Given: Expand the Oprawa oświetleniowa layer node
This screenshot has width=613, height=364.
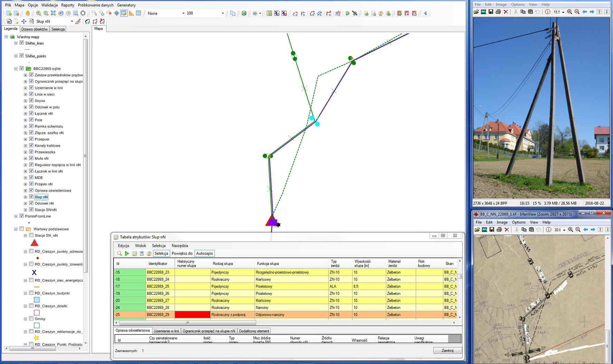Looking at the screenshot, I should point(26,190).
